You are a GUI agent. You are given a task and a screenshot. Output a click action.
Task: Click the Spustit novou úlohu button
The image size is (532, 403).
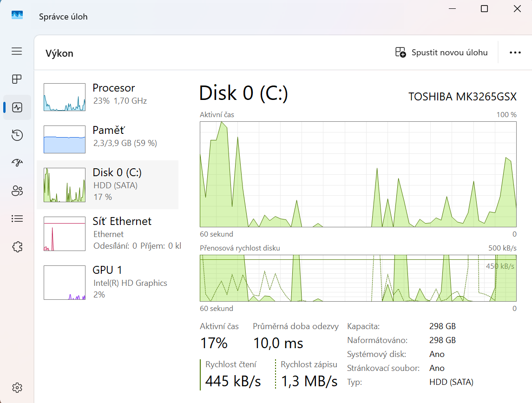[x=441, y=52]
